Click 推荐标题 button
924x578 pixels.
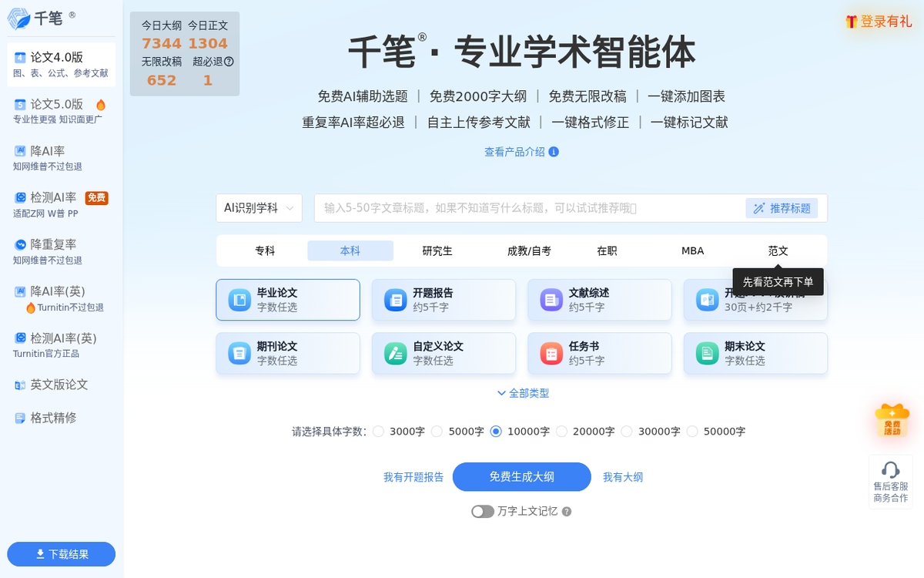click(782, 208)
